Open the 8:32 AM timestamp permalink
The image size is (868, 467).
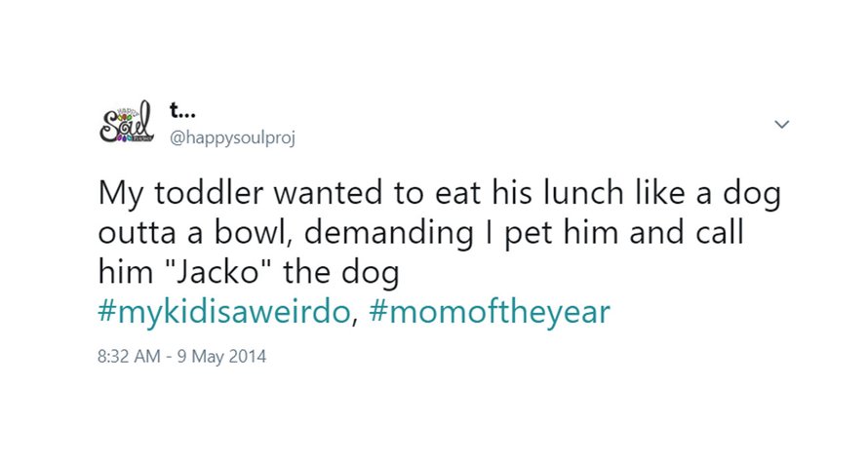129,356
